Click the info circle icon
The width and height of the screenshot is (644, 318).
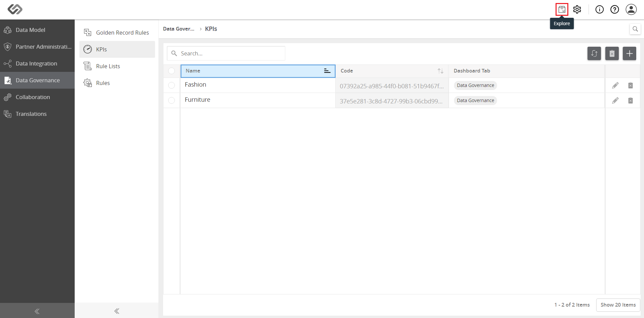point(599,9)
